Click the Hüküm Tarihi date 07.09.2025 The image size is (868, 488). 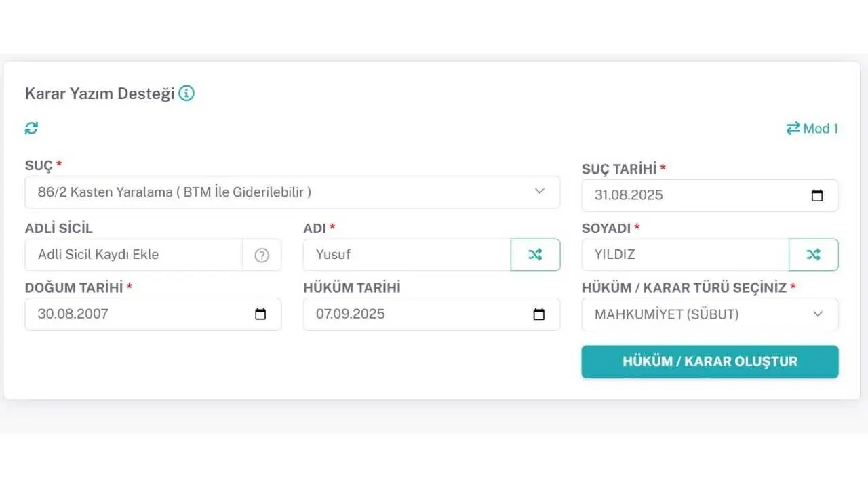351,314
